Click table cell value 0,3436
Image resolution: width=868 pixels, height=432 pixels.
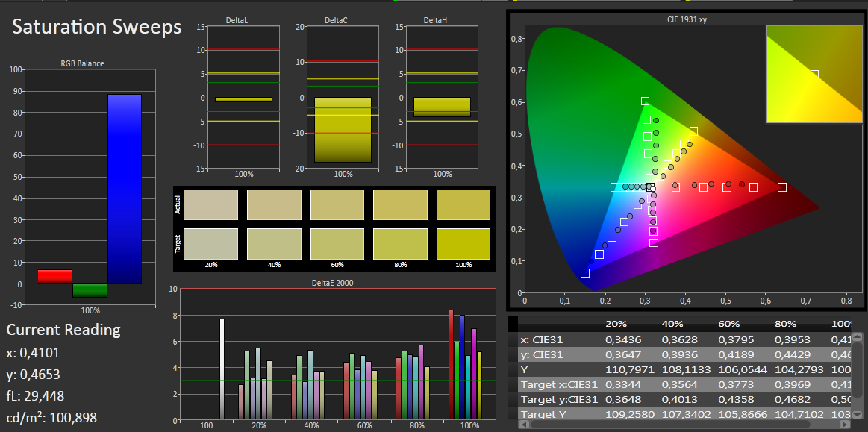[x=622, y=339]
